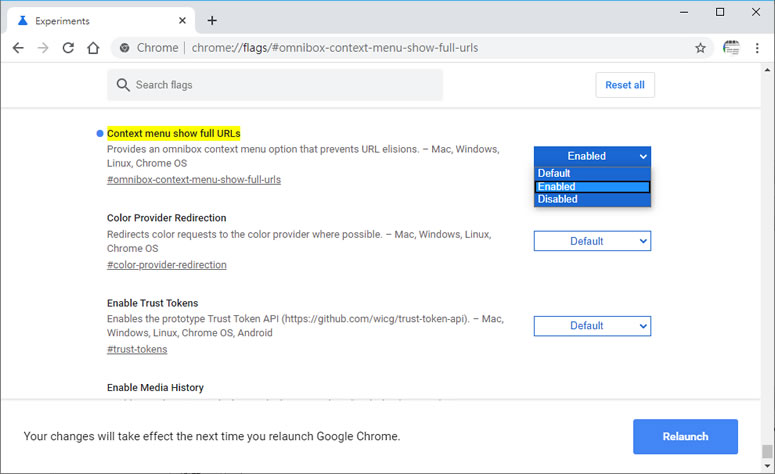The width and height of the screenshot is (775, 474).
Task: Click the Enable Trust Tokens heading
Action: point(152,303)
